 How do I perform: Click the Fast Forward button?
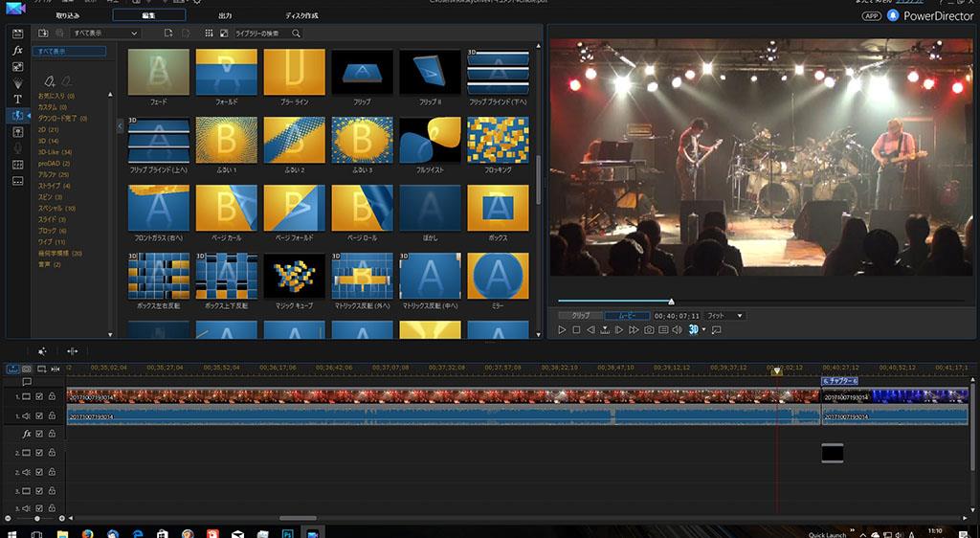[634, 330]
